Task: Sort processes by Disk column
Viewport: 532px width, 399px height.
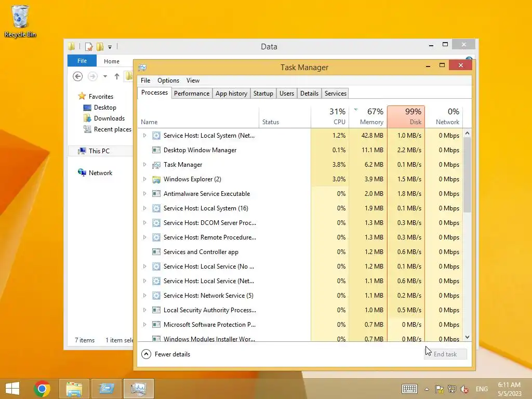Action: (406, 117)
